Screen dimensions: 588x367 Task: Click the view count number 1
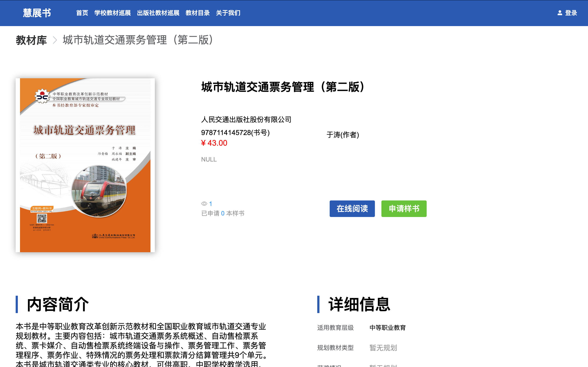[x=210, y=204]
